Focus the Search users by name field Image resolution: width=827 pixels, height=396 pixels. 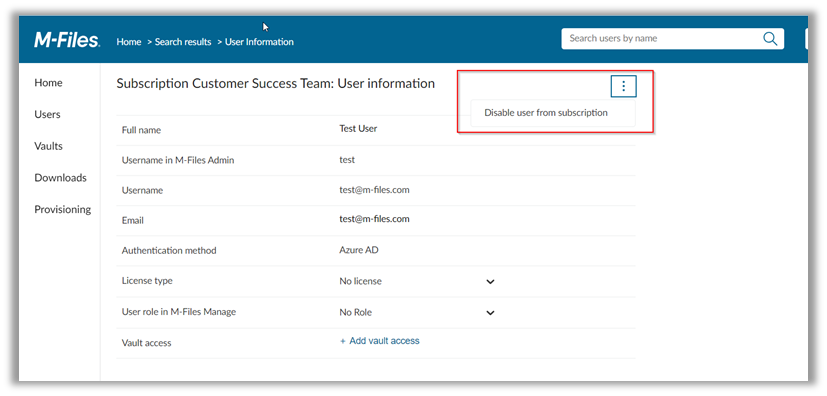662,38
